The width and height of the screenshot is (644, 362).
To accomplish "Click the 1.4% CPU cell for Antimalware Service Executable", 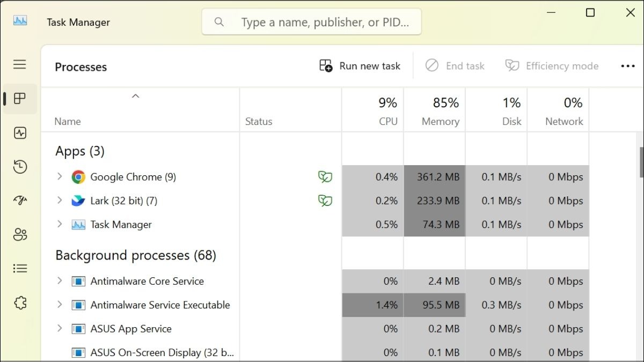I will pyautogui.click(x=373, y=305).
